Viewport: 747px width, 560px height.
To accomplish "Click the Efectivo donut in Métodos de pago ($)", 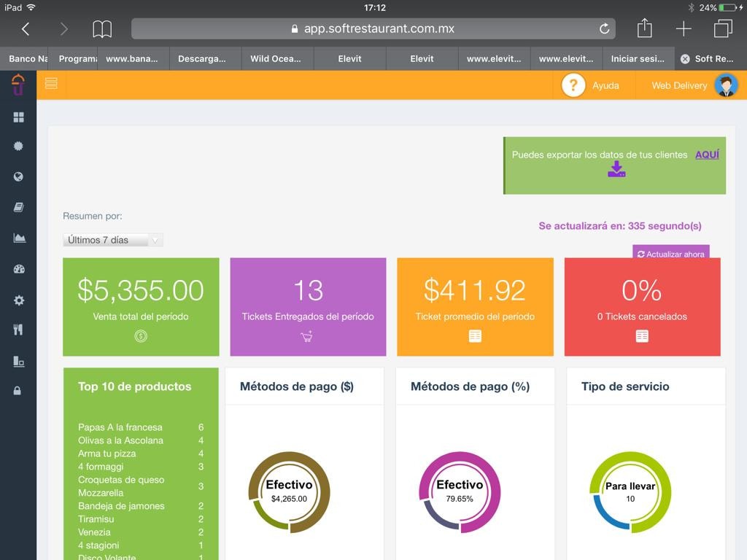I will (289, 492).
